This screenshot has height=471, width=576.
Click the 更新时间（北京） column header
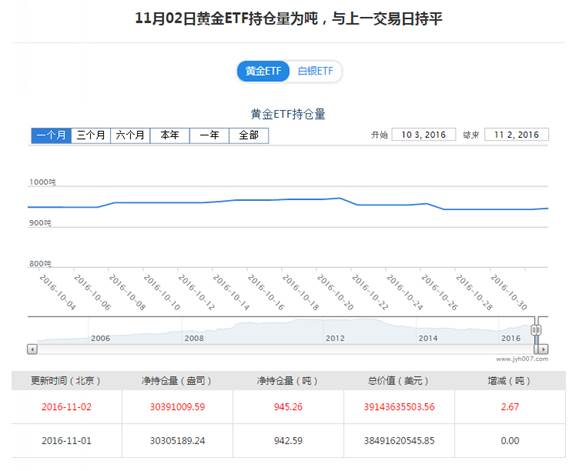[66, 381]
